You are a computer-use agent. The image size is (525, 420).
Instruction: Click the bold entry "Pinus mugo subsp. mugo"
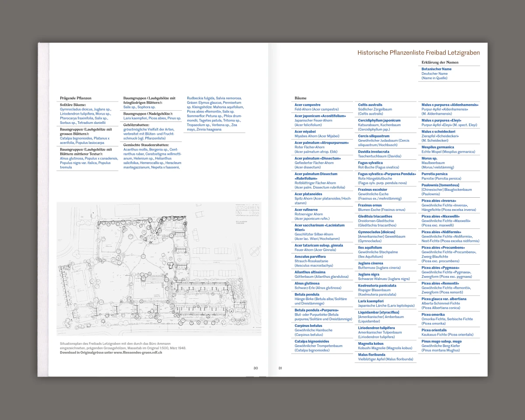point(441,341)
